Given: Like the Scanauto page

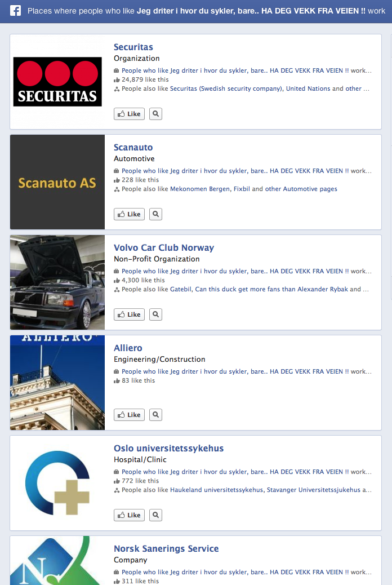Looking at the screenshot, I should click(129, 214).
